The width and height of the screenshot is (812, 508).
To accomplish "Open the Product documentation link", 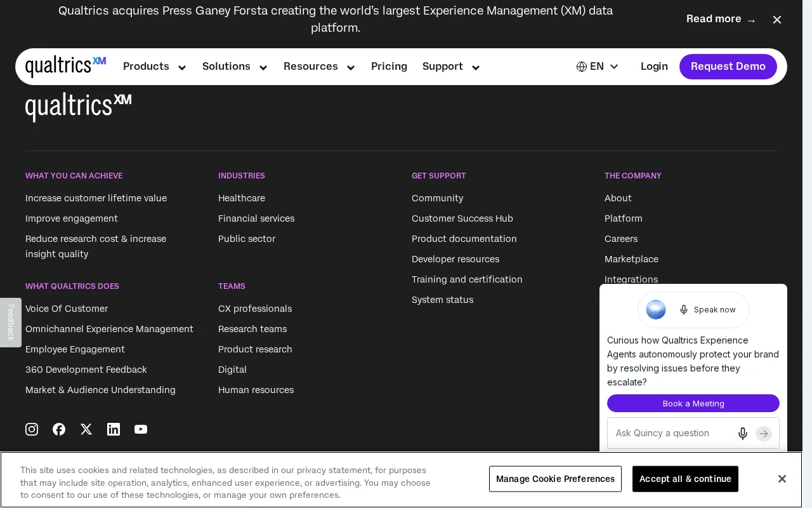I will tap(464, 239).
